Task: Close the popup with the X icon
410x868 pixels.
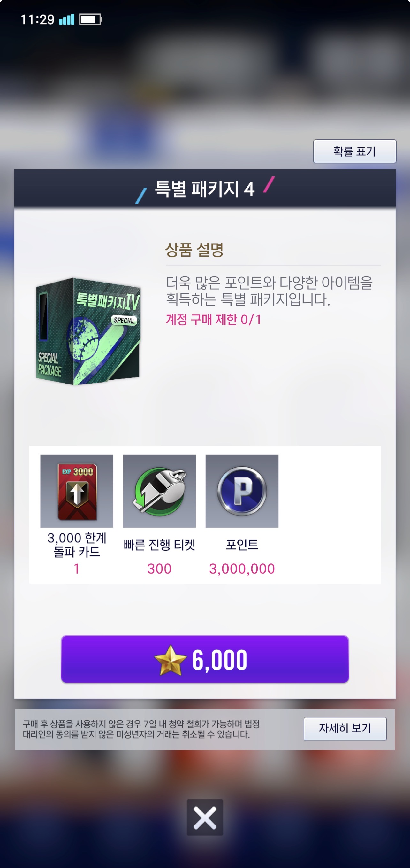Action: (205, 818)
